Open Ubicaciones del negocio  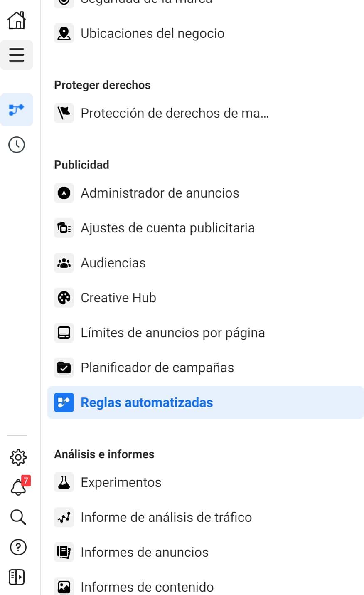pos(152,33)
